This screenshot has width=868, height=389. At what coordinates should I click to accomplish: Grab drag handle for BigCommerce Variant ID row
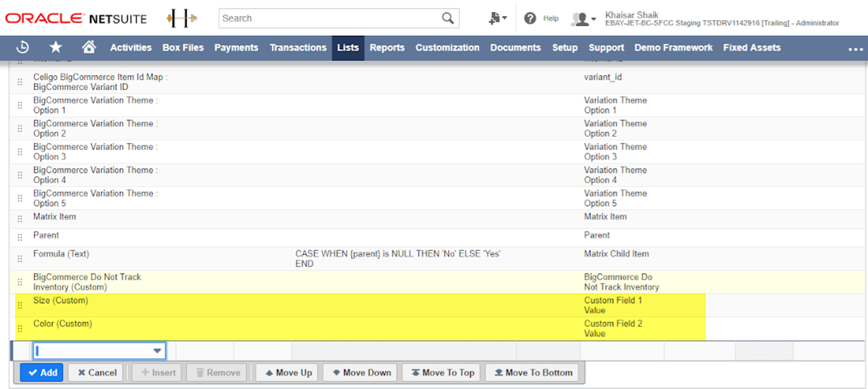pyautogui.click(x=19, y=82)
